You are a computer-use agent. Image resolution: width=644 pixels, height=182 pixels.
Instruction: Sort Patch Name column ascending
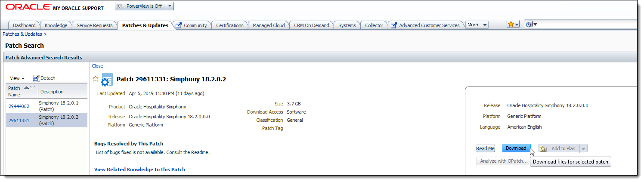pos(26,87)
